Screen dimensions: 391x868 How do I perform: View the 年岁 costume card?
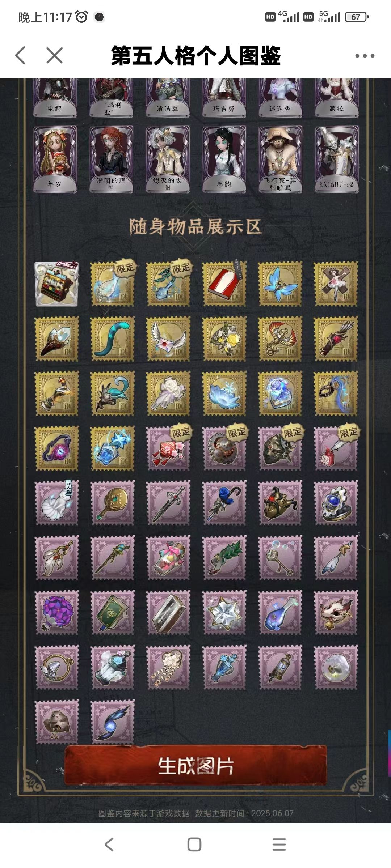(55, 159)
